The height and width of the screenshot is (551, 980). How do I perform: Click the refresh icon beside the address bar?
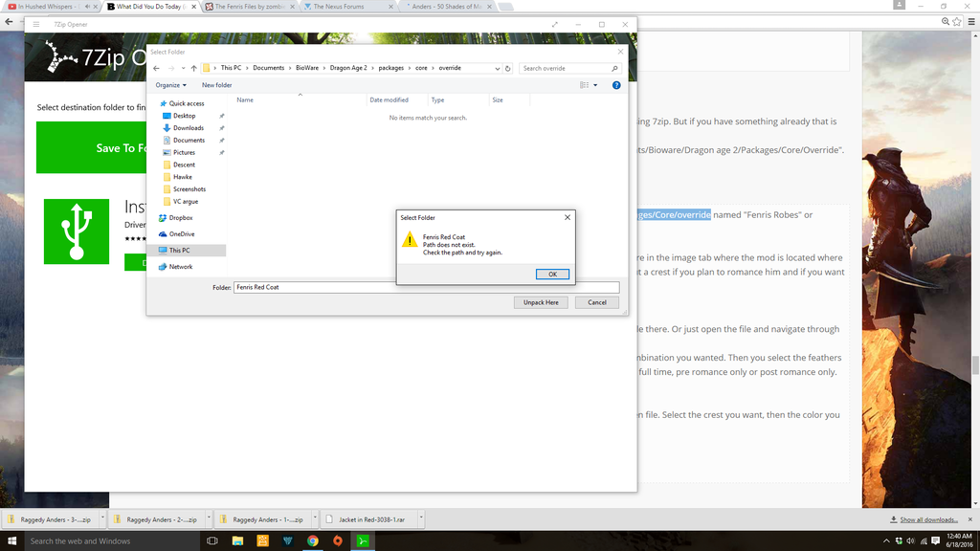(506, 68)
